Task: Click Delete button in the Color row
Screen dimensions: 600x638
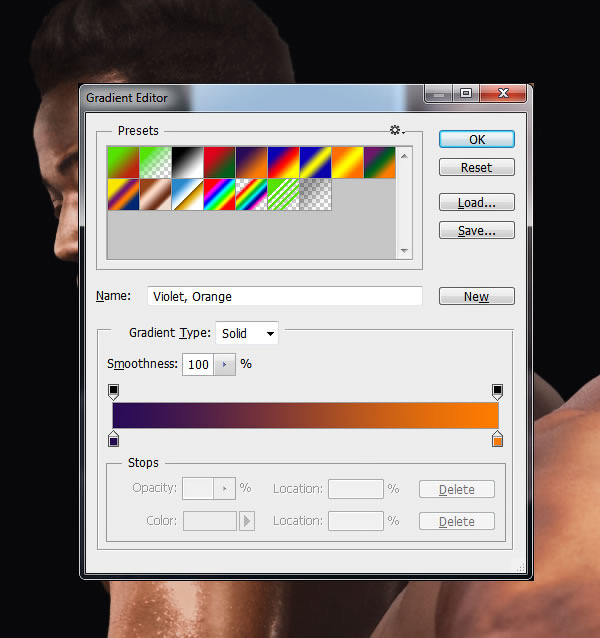Action: (457, 521)
